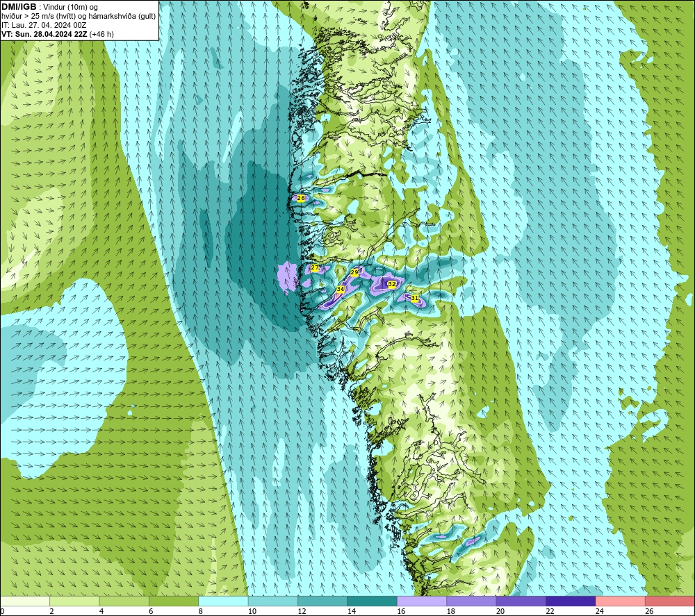The height and width of the screenshot is (616, 695).
Task: Select the 24–26 m/s pink swatch
Action: pos(621,601)
